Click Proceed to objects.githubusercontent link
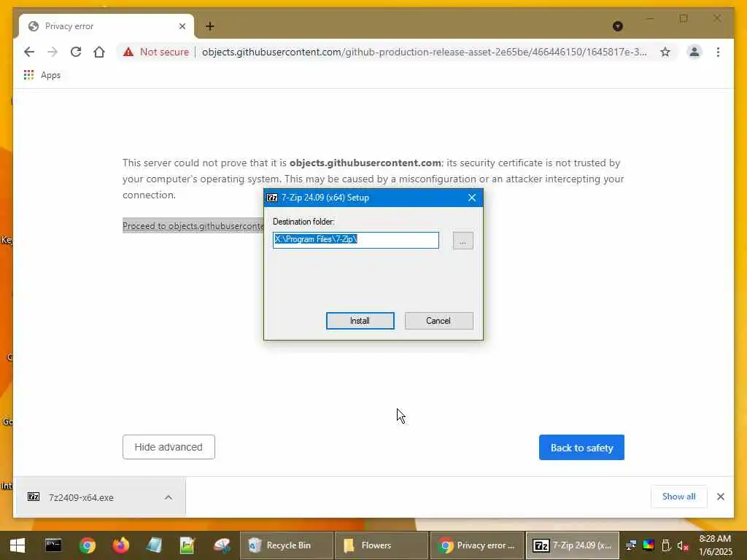 (193, 226)
